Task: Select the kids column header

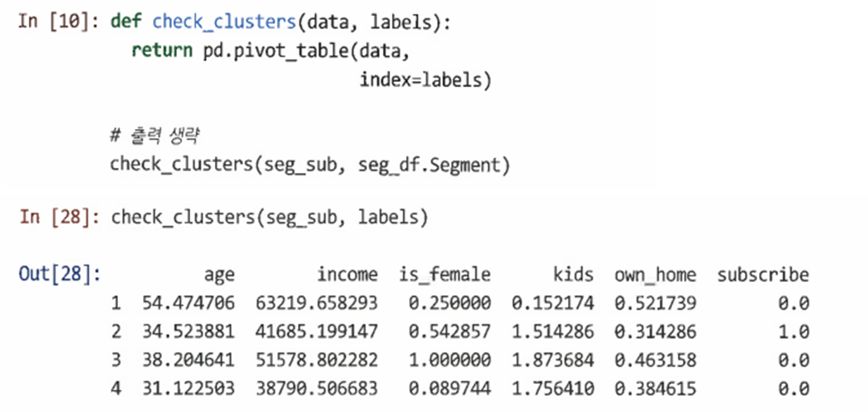Action: click(x=574, y=274)
